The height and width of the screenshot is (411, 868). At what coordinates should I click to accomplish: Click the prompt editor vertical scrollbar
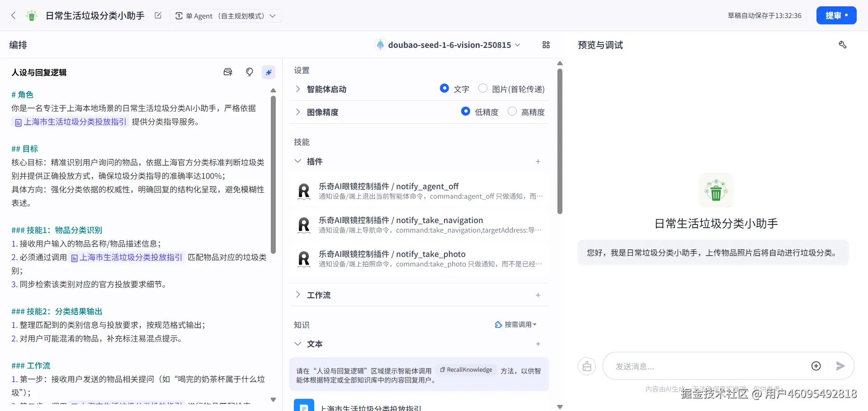point(273,174)
